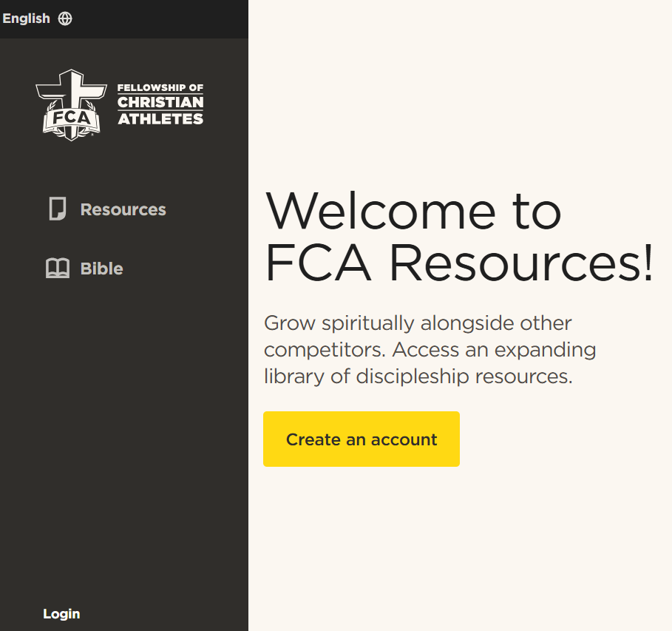Go to the Bible section
The image size is (672, 631).
(x=101, y=269)
